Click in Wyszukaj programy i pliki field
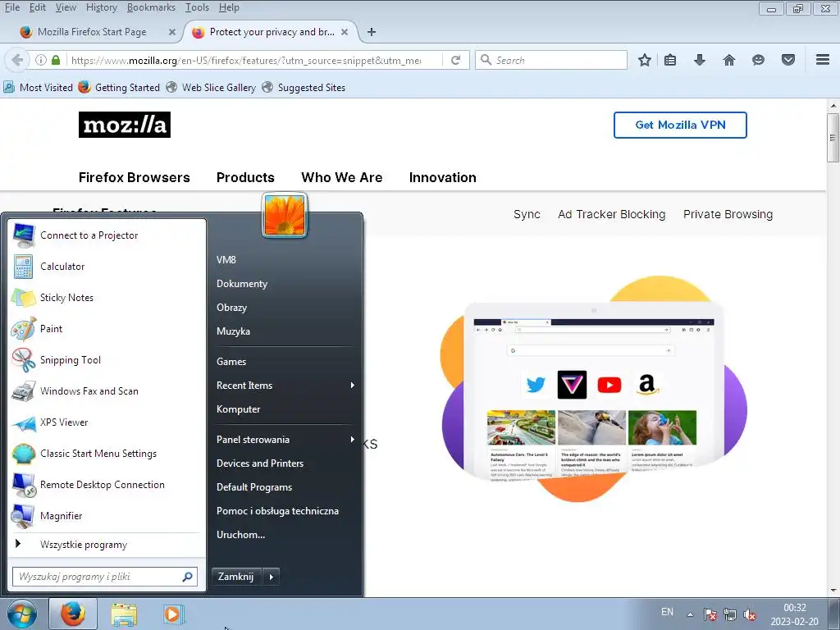Image resolution: width=840 pixels, height=630 pixels. coord(105,577)
